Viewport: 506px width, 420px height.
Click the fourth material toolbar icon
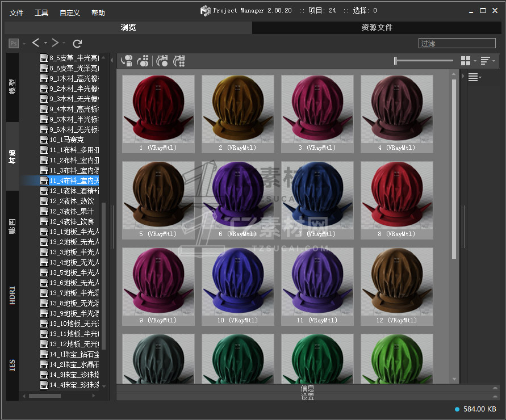point(179,61)
